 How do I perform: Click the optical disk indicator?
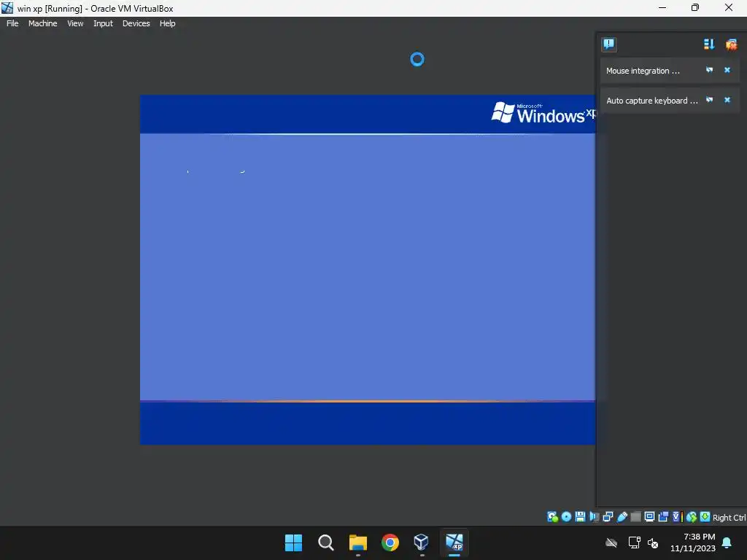click(566, 517)
